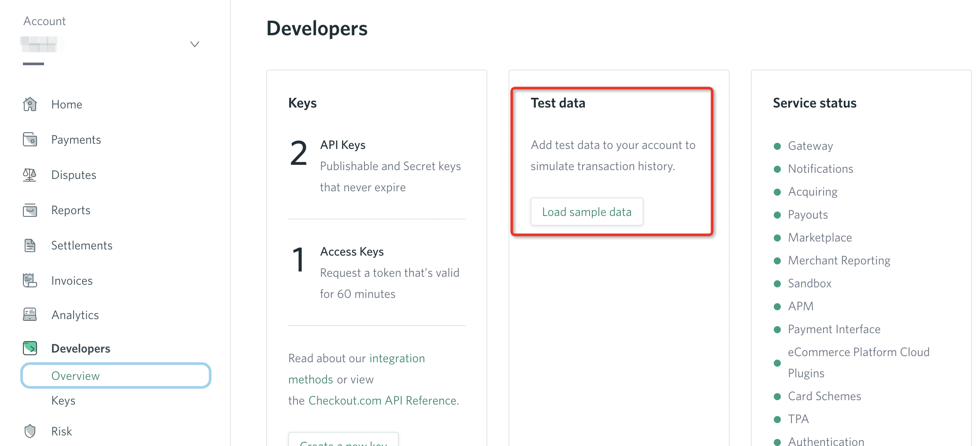This screenshot has width=980, height=446.
Task: Click the Invoices receipt icon
Action: coord(30,280)
